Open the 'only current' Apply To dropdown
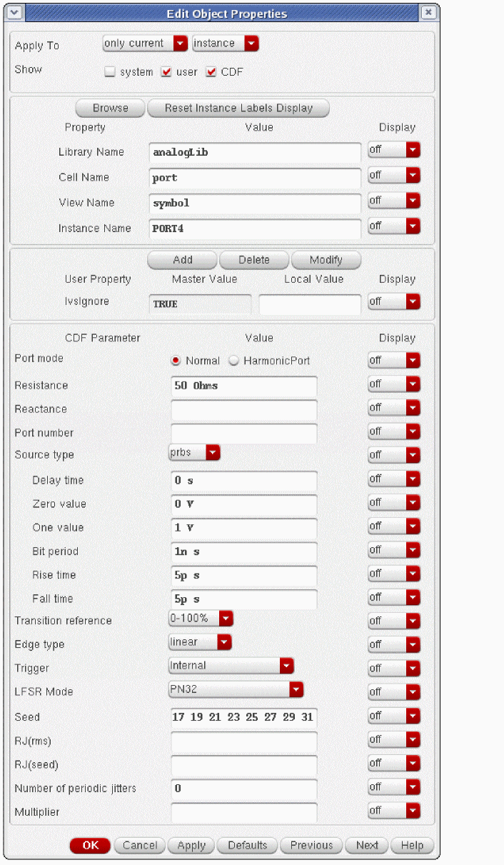Image resolution: width=504 pixels, height=865 pixels. pyautogui.click(x=146, y=44)
